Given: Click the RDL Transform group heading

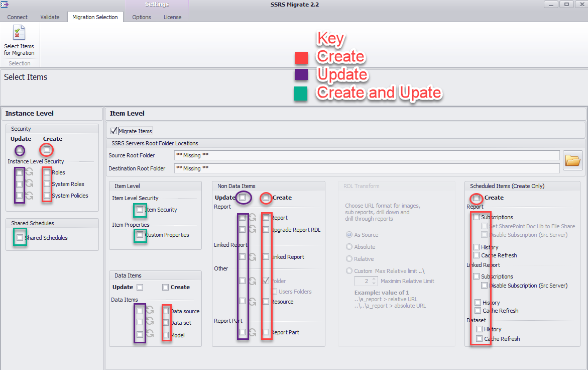Looking at the screenshot, I should coord(361,186).
